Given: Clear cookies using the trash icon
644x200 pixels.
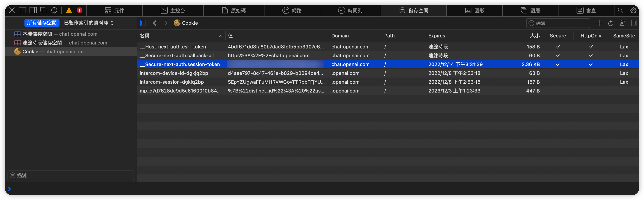Looking at the screenshot, I should pos(622,23).
